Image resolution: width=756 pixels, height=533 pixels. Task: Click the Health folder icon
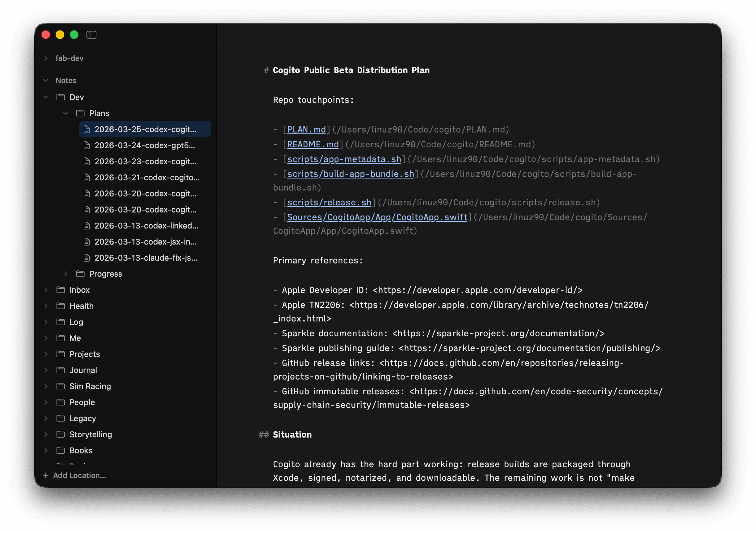60,306
